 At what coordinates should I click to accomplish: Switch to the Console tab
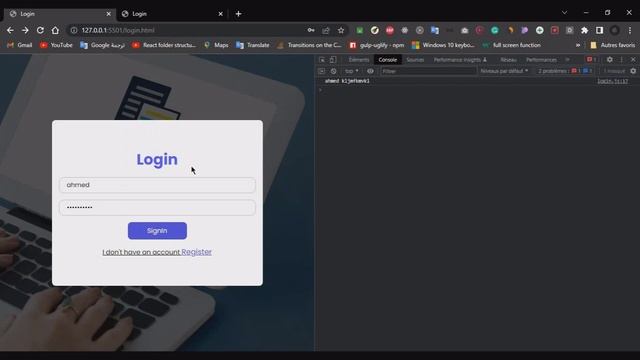(x=387, y=60)
